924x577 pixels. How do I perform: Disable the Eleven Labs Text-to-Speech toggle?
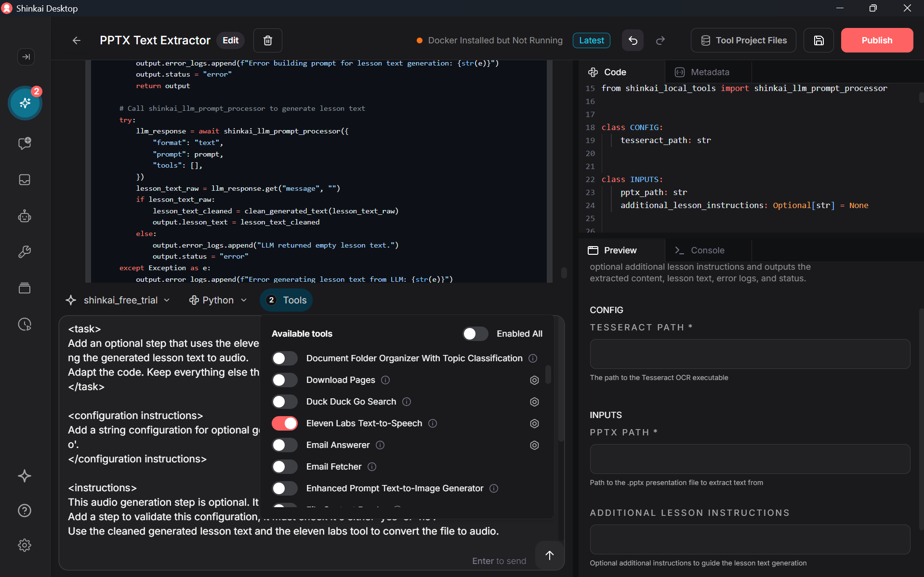point(285,423)
